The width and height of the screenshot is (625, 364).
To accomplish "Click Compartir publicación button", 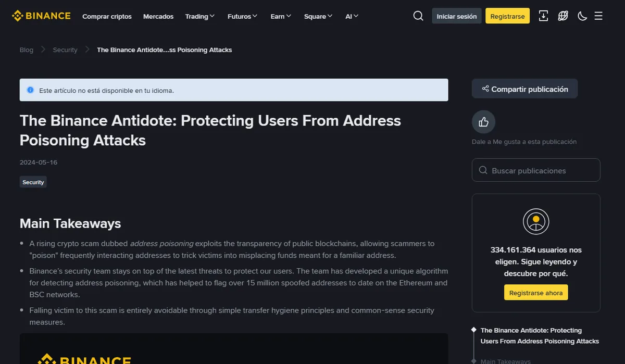I will click(x=524, y=89).
